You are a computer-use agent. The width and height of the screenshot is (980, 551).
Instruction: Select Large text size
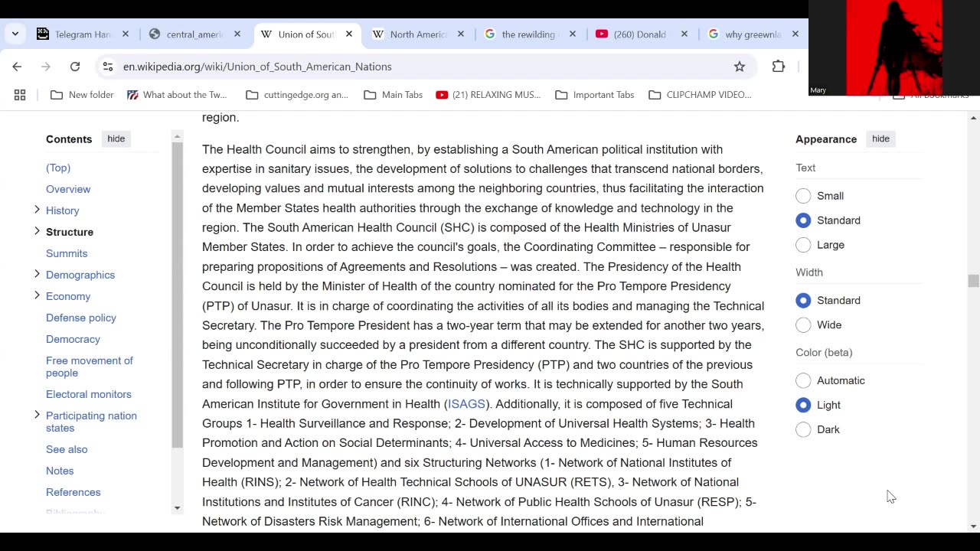point(803,245)
